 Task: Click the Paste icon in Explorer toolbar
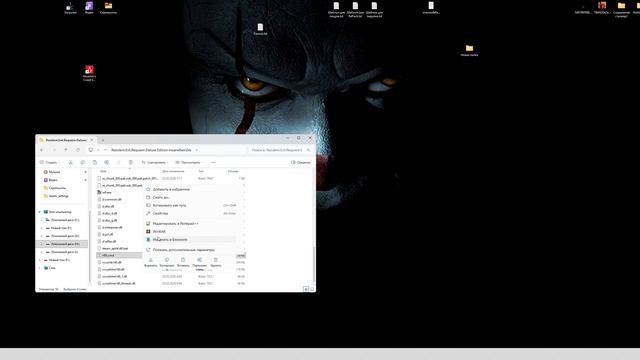click(x=95, y=162)
